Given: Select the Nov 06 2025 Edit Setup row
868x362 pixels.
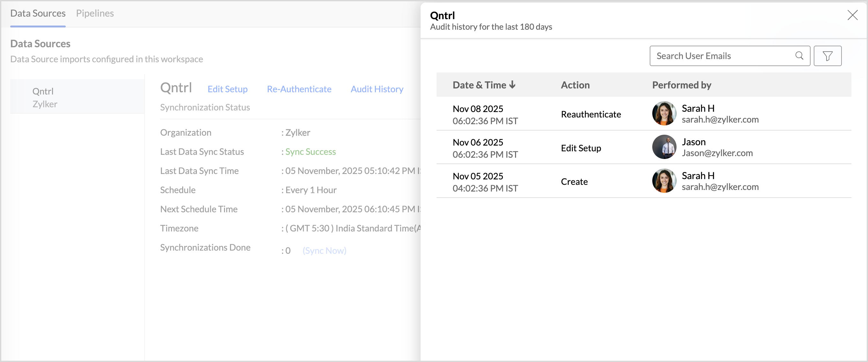Looking at the screenshot, I should [580, 148].
